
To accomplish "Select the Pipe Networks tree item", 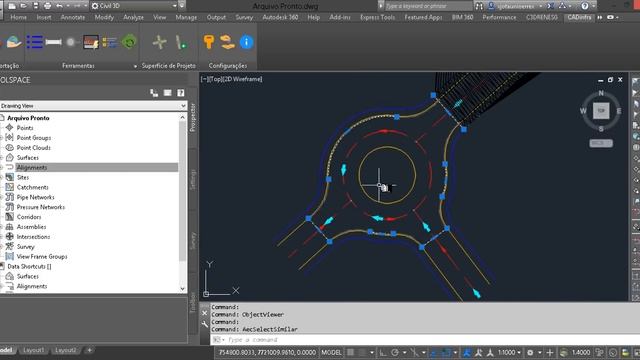I will point(35,197).
